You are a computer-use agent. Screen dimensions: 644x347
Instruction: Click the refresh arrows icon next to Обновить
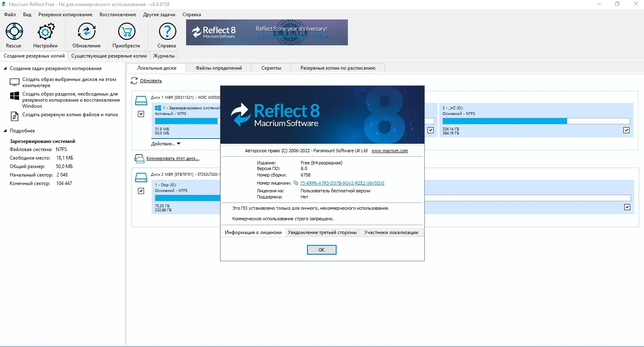pos(134,81)
